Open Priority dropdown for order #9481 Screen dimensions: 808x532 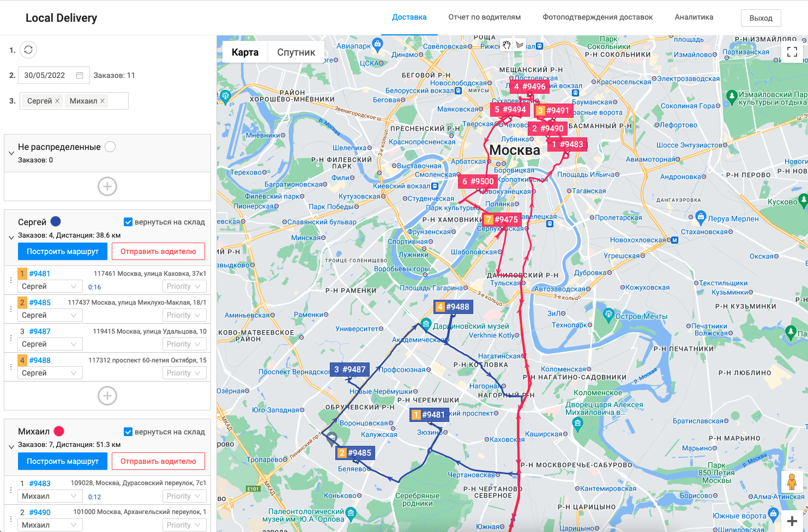click(x=184, y=286)
